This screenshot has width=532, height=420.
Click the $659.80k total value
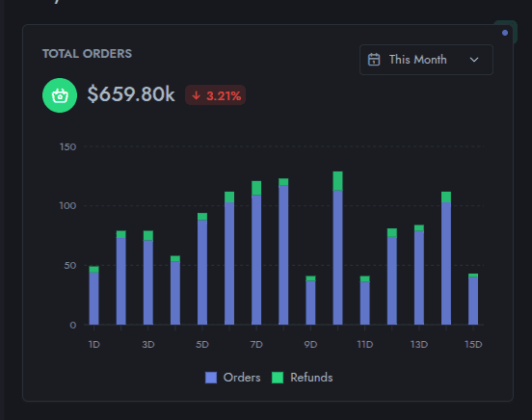[x=131, y=94]
